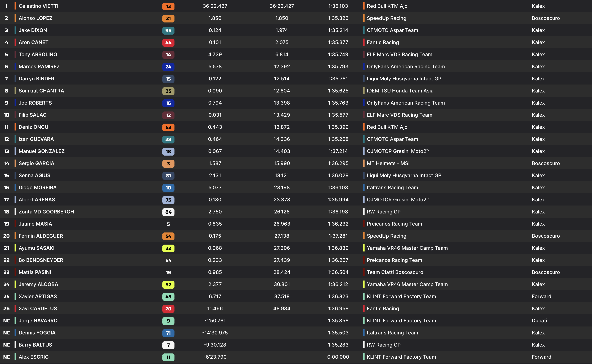Click the Team Ciatti Boscoscuro team name
592x364 pixels.
pyautogui.click(x=395, y=272)
